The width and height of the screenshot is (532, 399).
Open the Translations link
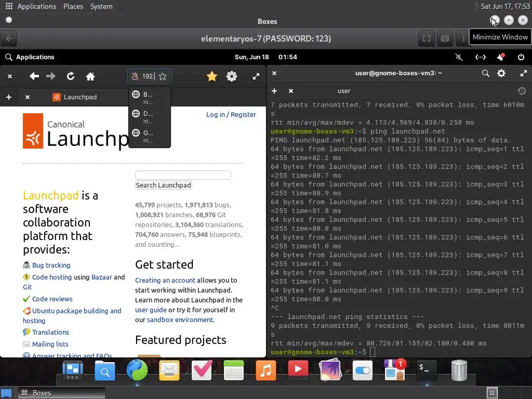(x=50, y=332)
